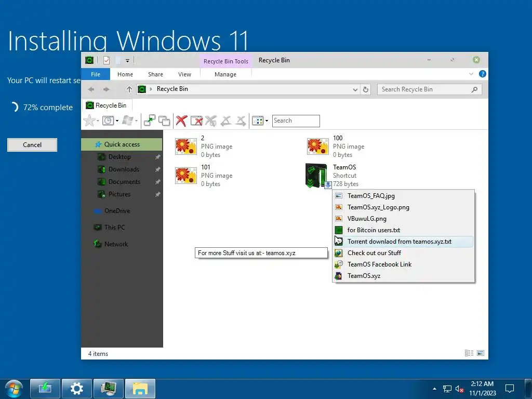Click the properties checkmark quick access icon
The width and height of the screenshot is (532, 399).
click(x=107, y=60)
